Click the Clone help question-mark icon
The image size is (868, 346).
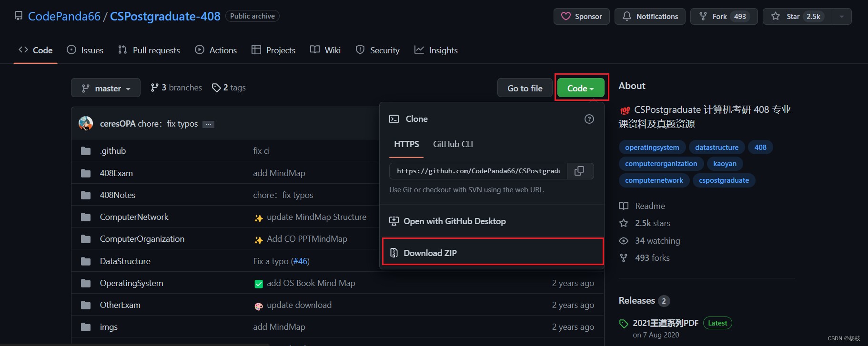click(589, 119)
